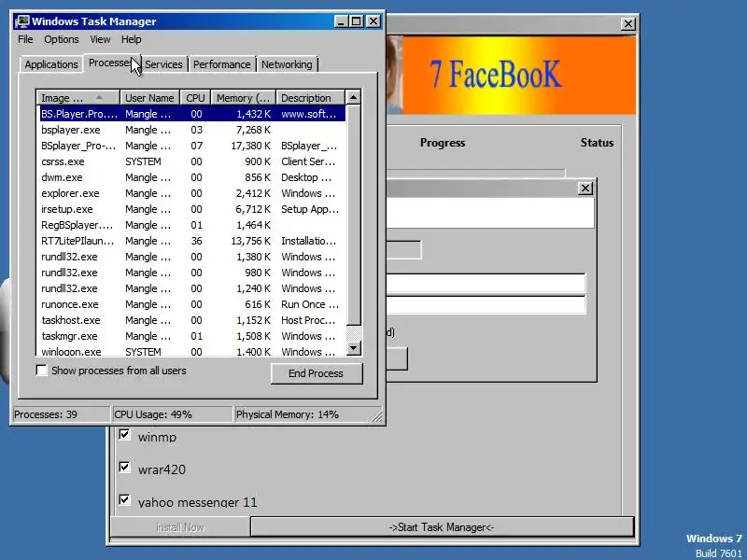Select the RegBSplayer process row

[x=191, y=225]
